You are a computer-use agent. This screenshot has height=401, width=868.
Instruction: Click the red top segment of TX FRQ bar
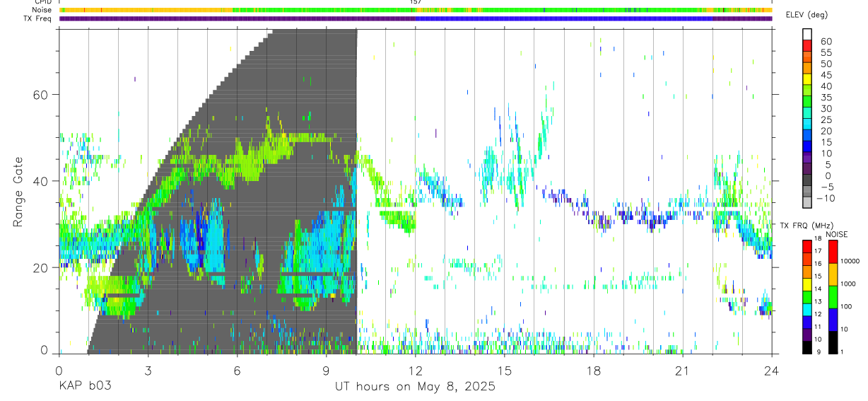tap(807, 245)
